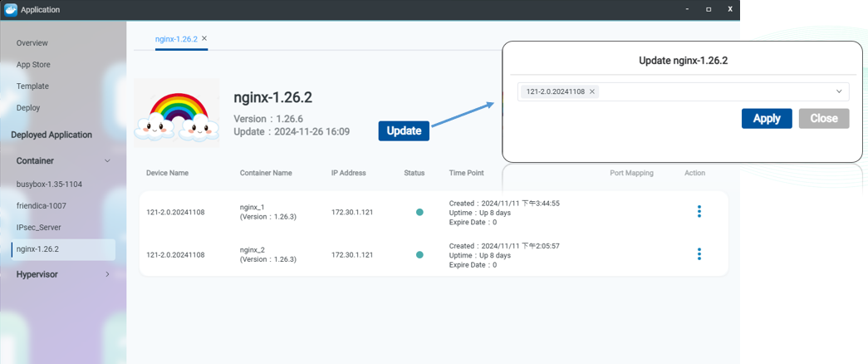Click the Update：2024-11-26 16:09 text
868x364 pixels.
[292, 132]
